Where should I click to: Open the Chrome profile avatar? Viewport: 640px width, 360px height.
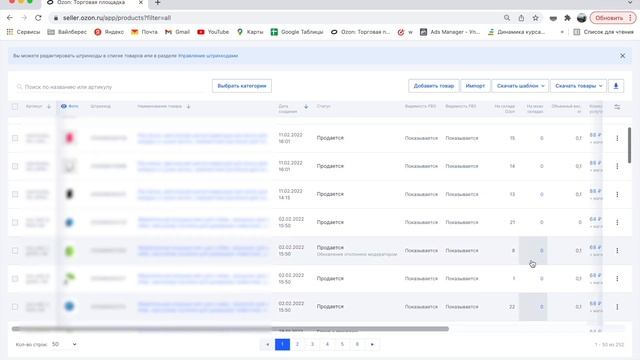(582, 18)
